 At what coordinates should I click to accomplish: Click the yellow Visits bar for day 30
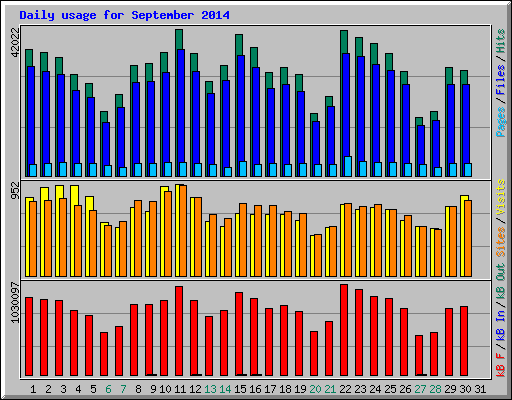[462, 236]
